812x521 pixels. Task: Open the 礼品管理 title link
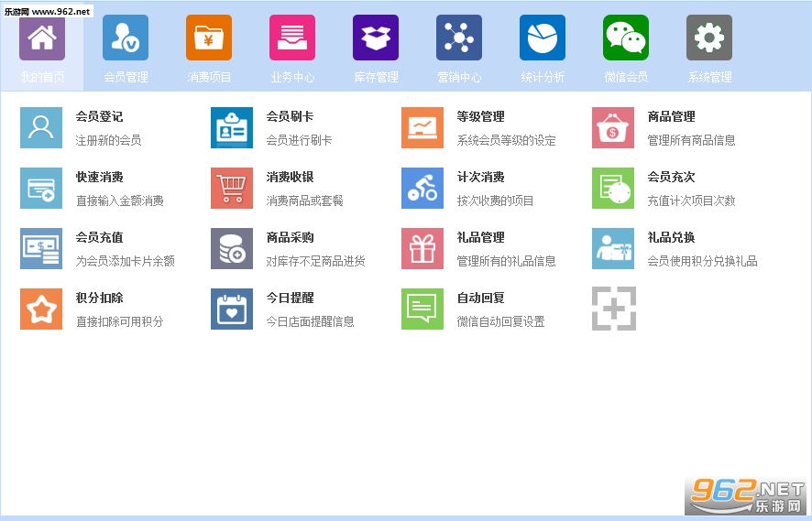[480, 237]
